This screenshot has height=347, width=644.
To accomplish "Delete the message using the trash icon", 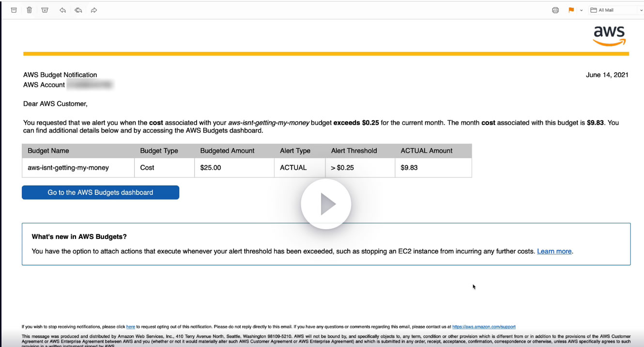I will pyautogui.click(x=29, y=10).
